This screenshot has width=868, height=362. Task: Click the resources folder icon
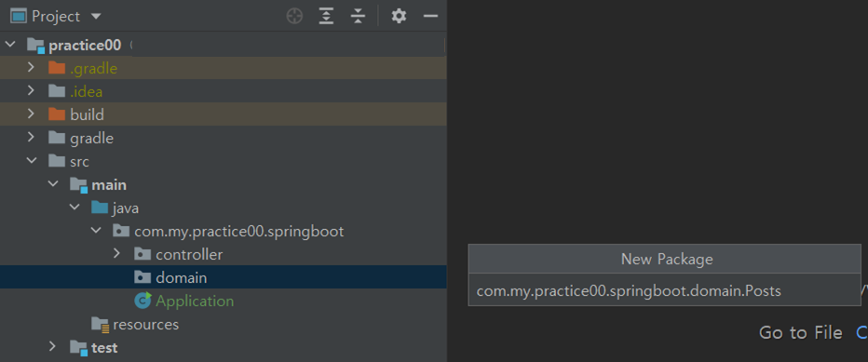point(101,325)
